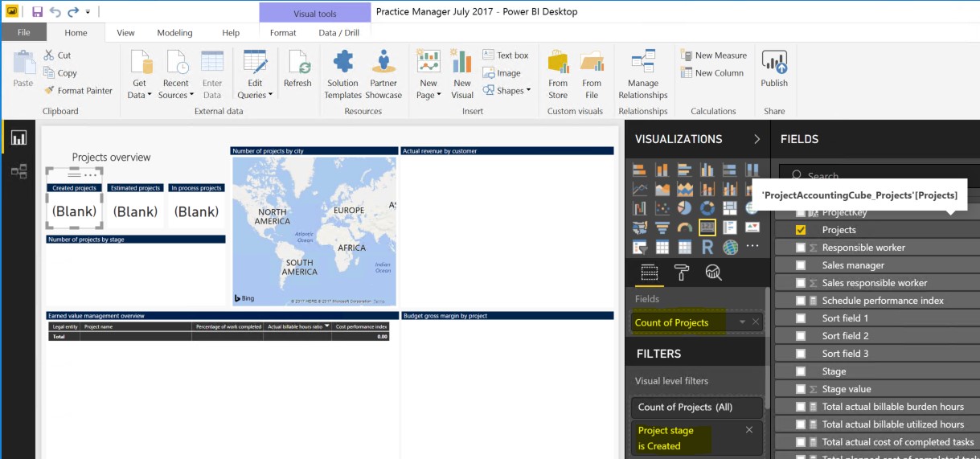Select the gauge visual
980x459 pixels.
(685, 228)
